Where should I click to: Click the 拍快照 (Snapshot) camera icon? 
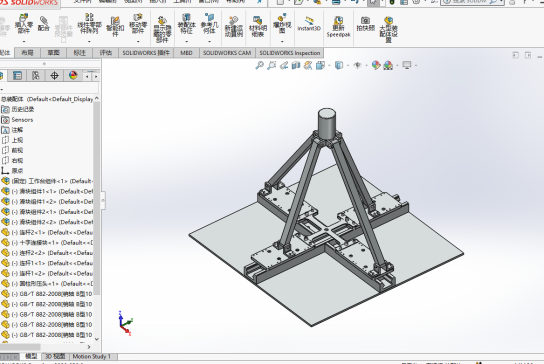tap(365, 24)
